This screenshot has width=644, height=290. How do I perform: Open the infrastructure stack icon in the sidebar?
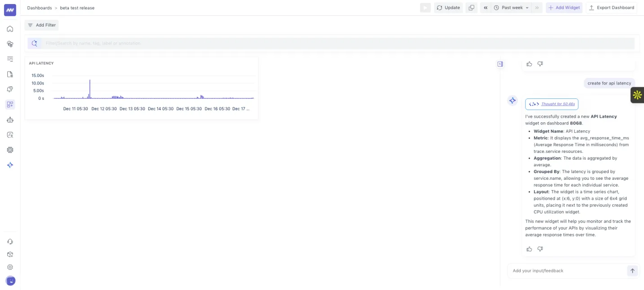(10, 44)
